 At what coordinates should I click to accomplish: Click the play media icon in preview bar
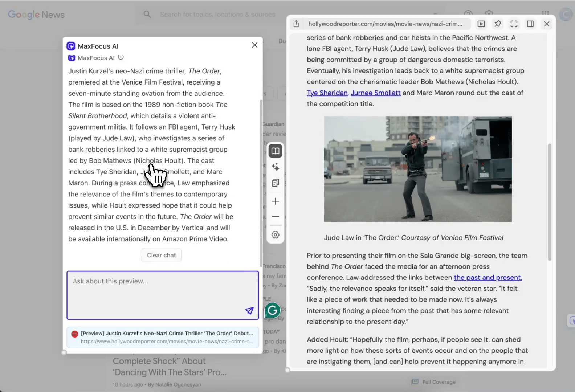(481, 24)
